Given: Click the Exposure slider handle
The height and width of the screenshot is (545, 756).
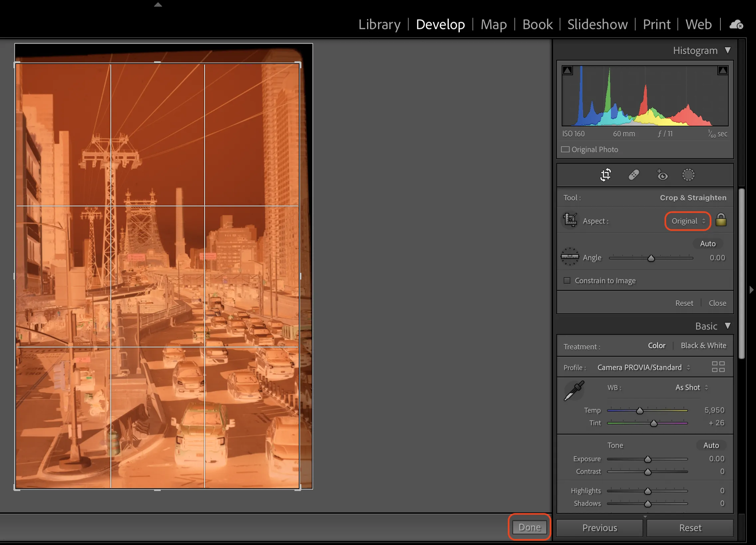Looking at the screenshot, I should click(x=647, y=459).
